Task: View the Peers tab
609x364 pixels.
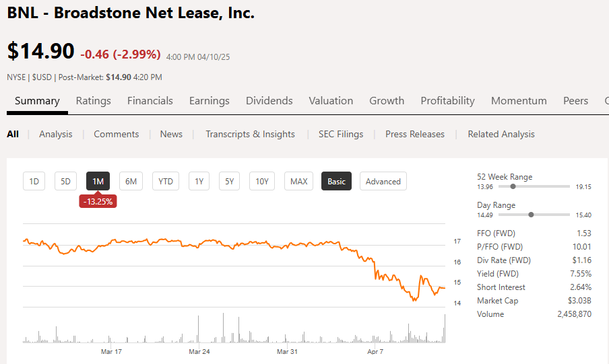Action: click(575, 101)
